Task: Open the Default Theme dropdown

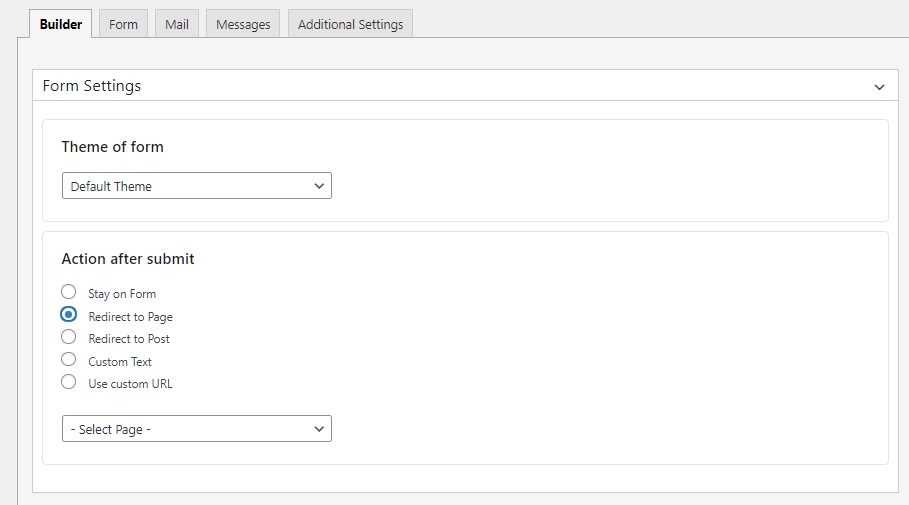Action: click(197, 186)
